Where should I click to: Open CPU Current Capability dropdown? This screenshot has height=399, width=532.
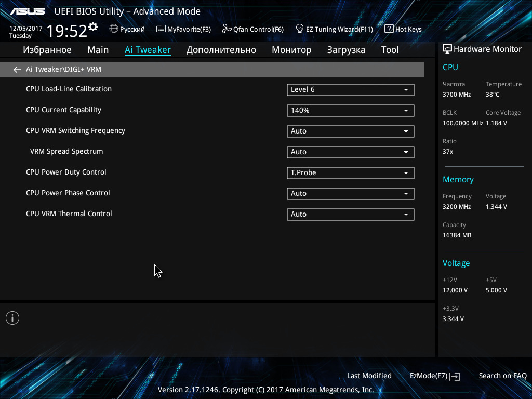tap(351, 110)
